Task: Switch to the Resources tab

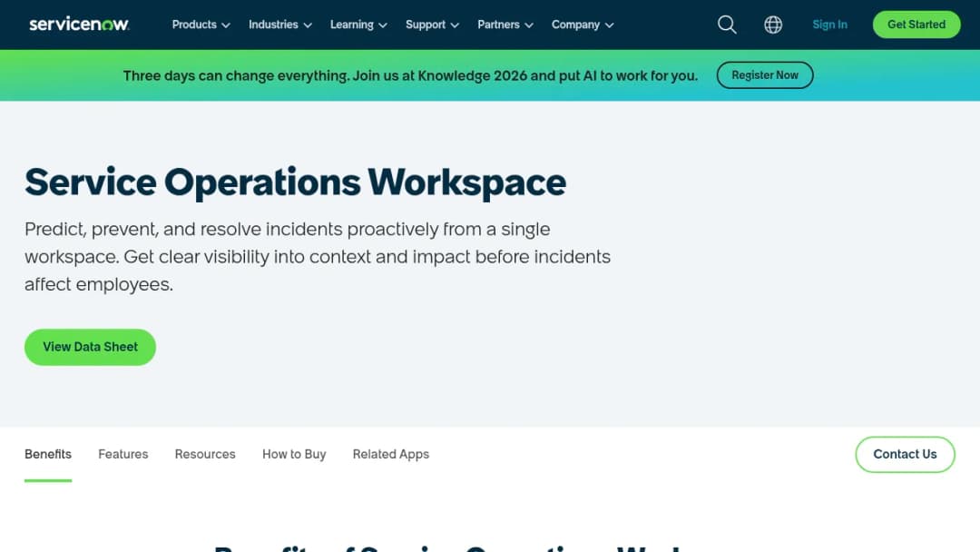Action: (205, 455)
